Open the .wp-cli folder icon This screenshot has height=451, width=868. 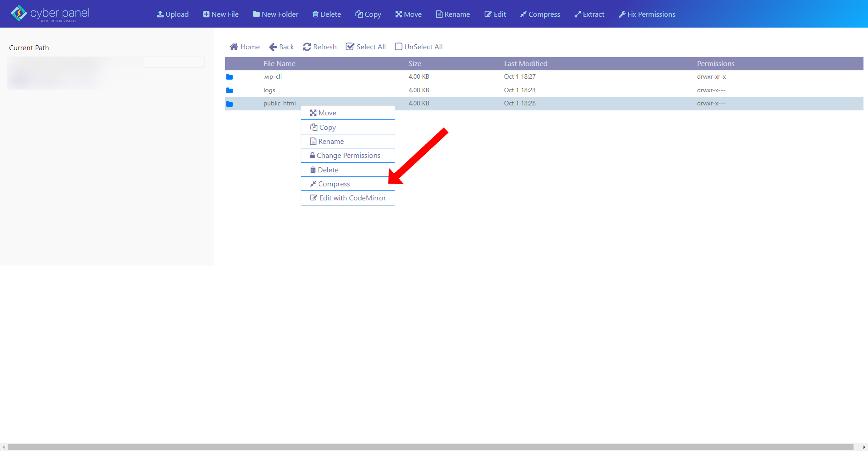(230, 77)
